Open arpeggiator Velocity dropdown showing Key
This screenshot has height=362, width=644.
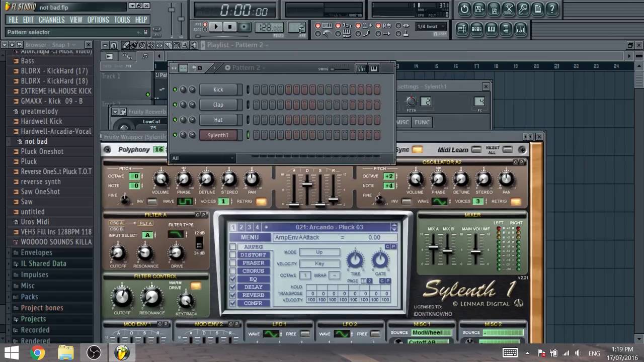click(x=319, y=263)
